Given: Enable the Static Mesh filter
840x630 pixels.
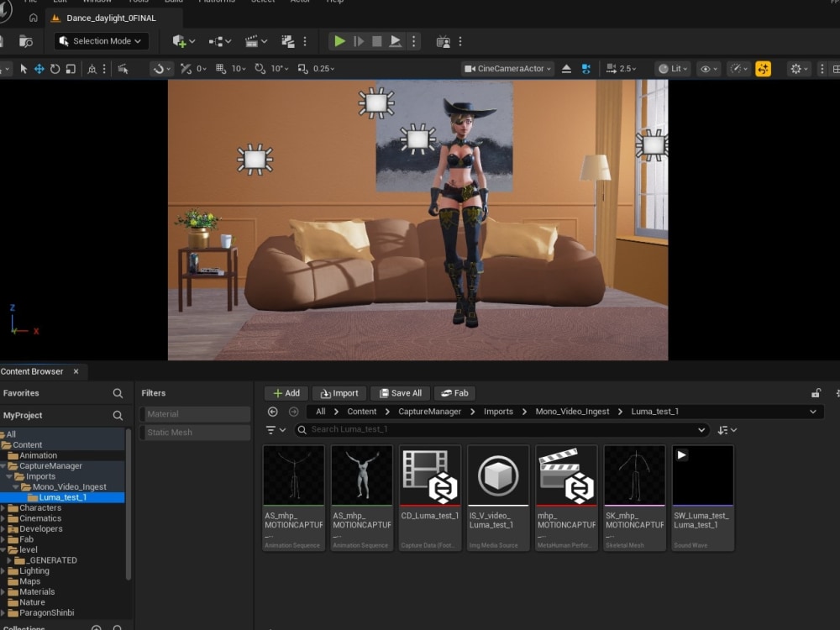Looking at the screenshot, I should 195,433.
